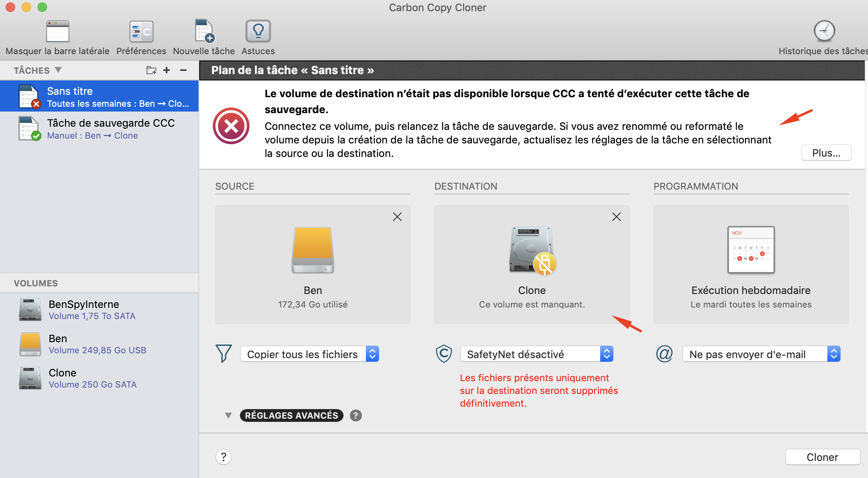Open the weekly schedule calendar icon

[x=751, y=250]
